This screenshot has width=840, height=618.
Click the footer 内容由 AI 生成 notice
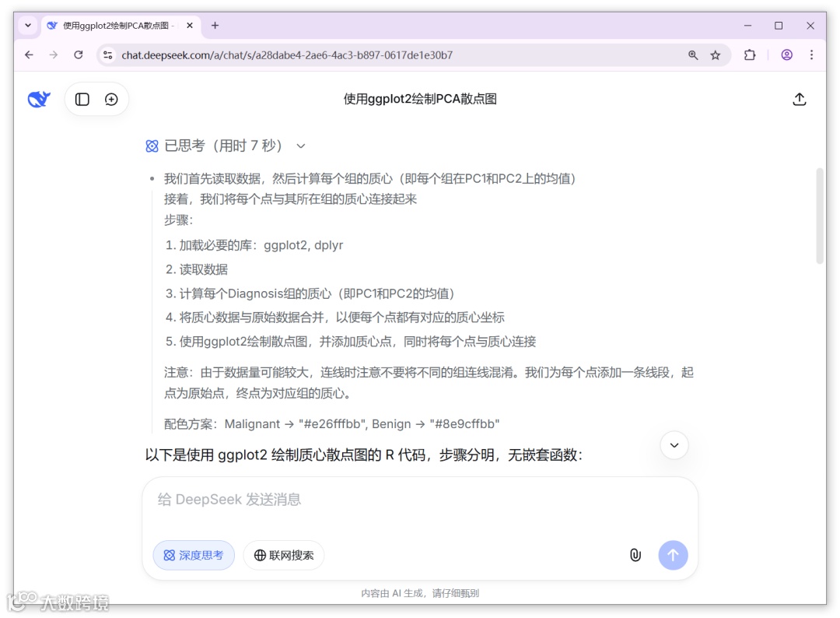click(x=420, y=593)
